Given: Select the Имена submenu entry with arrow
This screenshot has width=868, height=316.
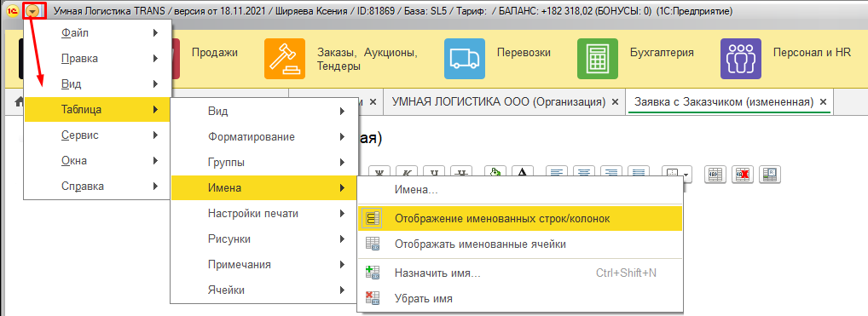Looking at the screenshot, I should tap(263, 188).
